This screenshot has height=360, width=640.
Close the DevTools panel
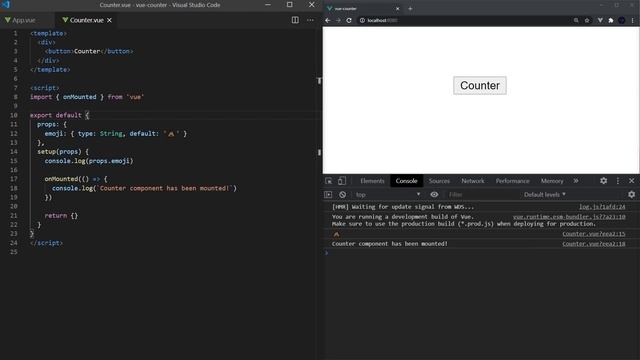coord(631,181)
